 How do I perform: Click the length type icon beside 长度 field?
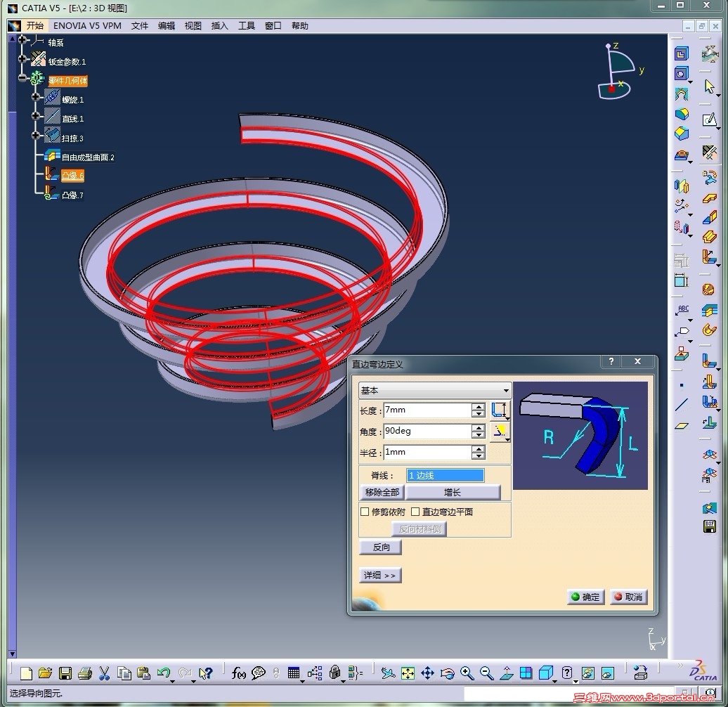click(499, 410)
